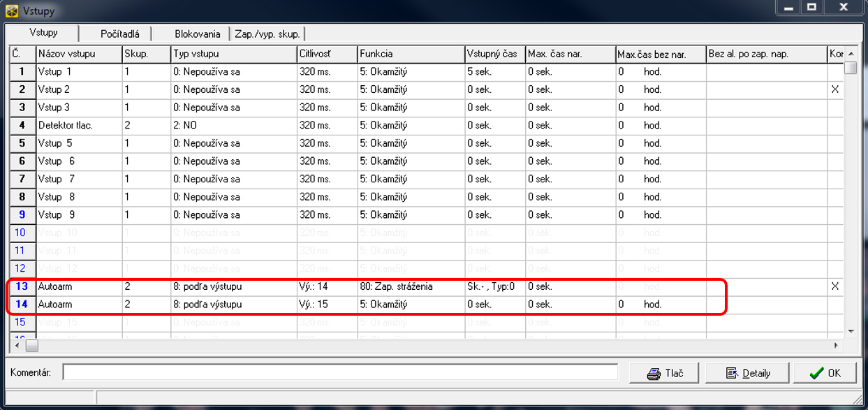The height and width of the screenshot is (410, 868).
Task: Click the Detektor tlac. input name cell
Action: (x=78, y=126)
